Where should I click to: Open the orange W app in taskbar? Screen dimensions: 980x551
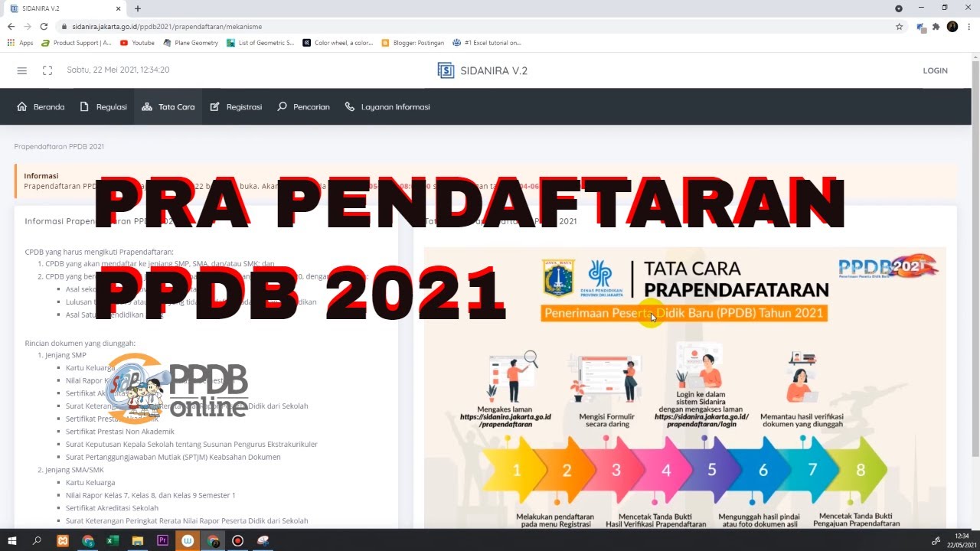pos(188,540)
